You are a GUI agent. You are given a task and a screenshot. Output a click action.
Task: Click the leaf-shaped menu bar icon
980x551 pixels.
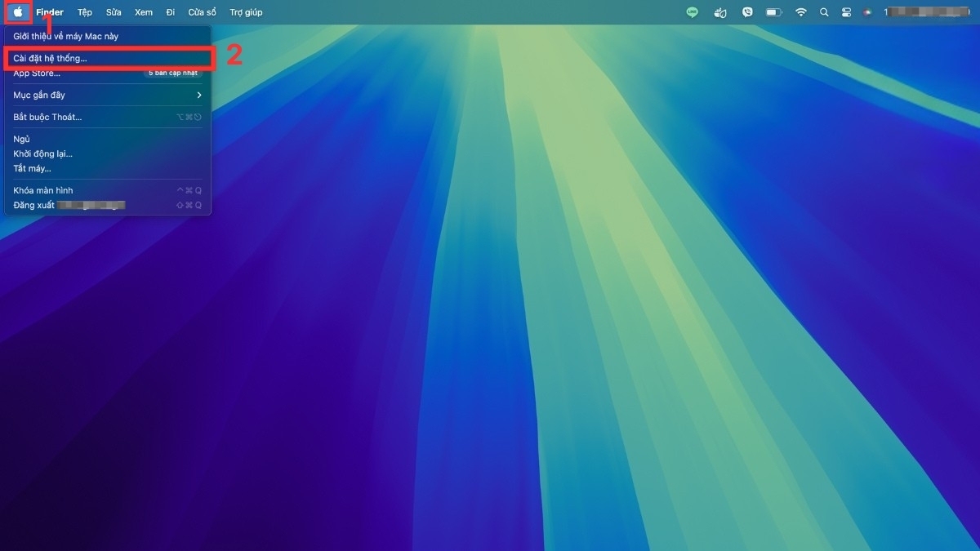(x=720, y=12)
